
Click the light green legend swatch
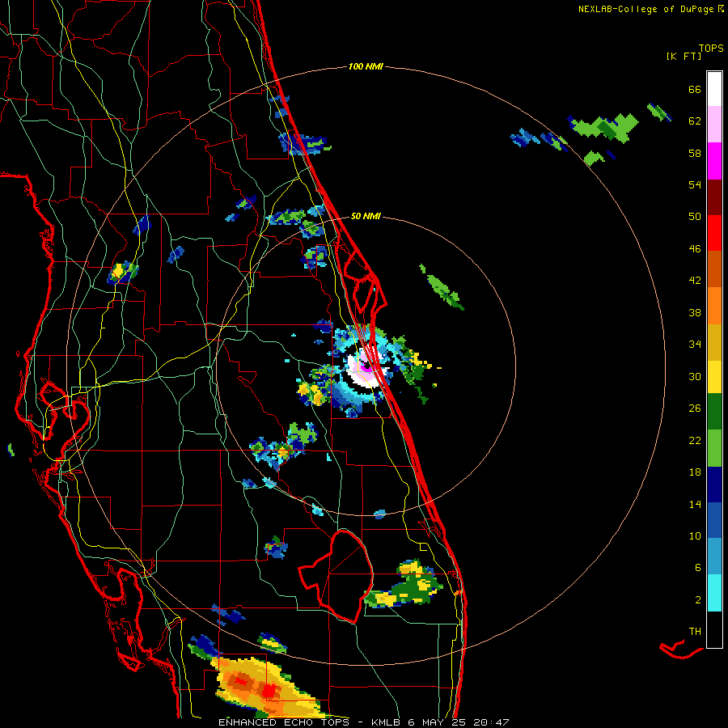pos(714,448)
